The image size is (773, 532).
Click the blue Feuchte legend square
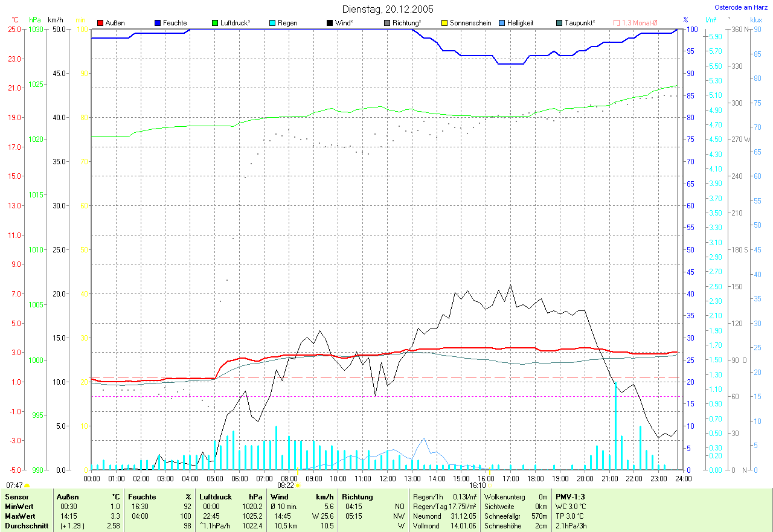(158, 23)
